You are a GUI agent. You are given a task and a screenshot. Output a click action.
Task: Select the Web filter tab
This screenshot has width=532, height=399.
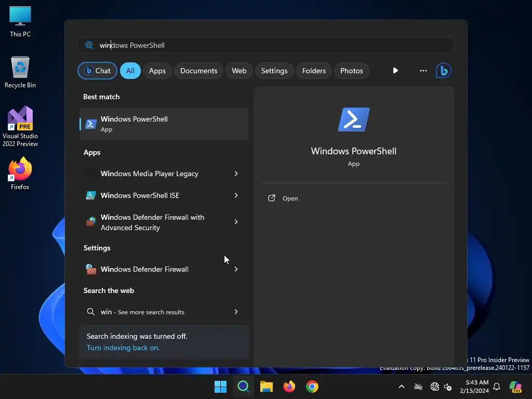pos(239,71)
